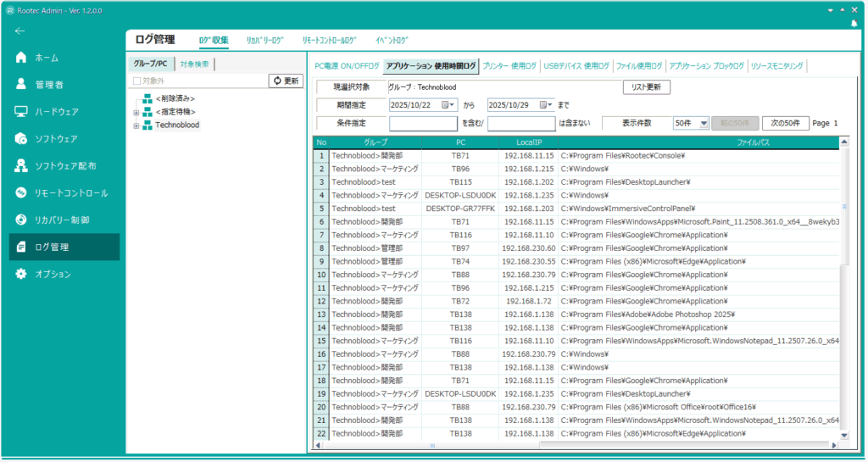
Task: Click the リスト更新 button
Action: [x=647, y=87]
